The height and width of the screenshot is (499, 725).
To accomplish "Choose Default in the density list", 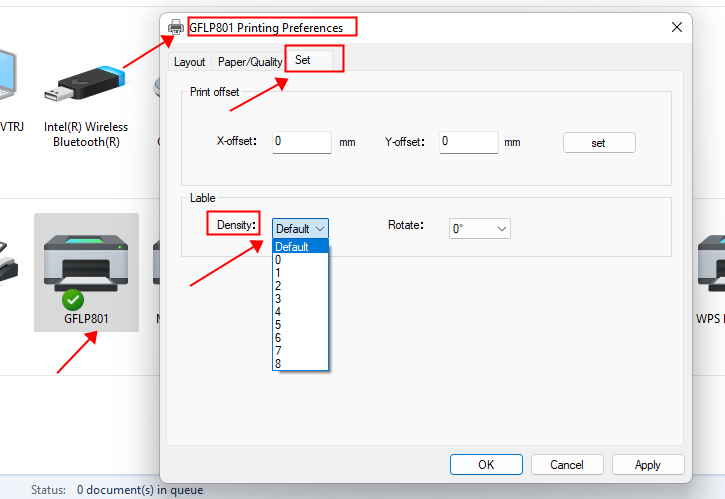I will [300, 247].
